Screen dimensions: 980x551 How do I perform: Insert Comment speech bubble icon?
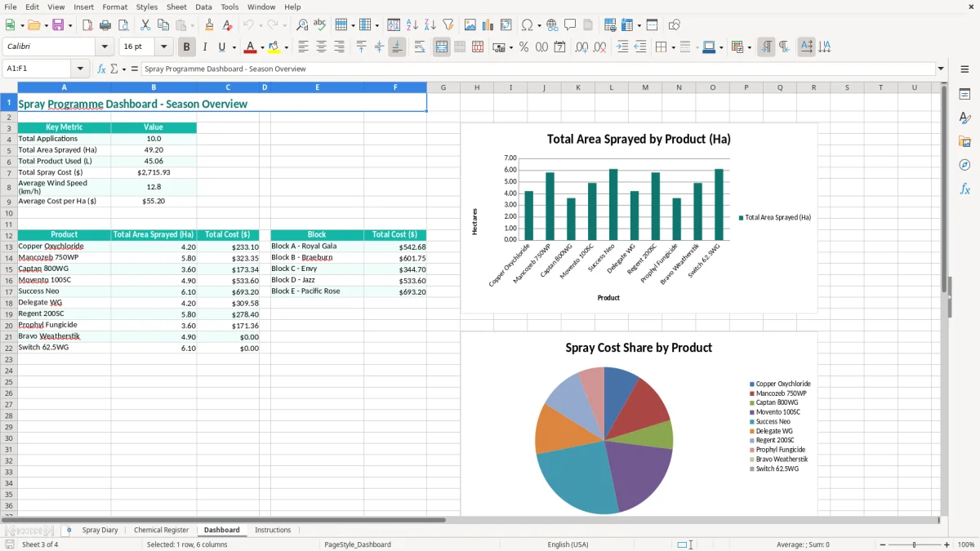(570, 25)
